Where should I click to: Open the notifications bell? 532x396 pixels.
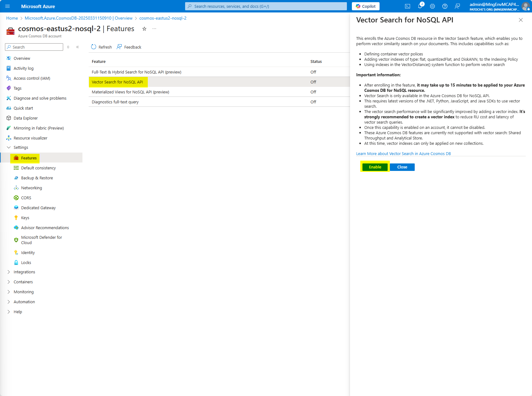(420, 6)
